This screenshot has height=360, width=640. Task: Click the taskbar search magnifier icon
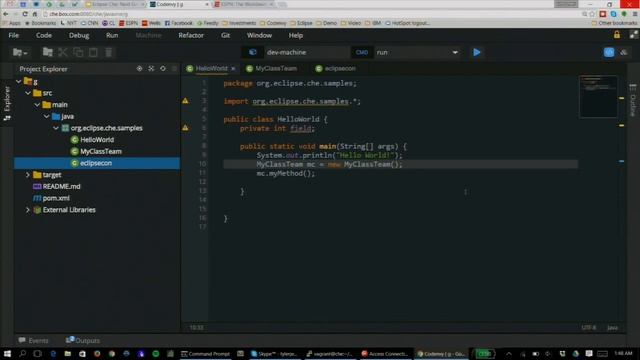click(x=22, y=353)
